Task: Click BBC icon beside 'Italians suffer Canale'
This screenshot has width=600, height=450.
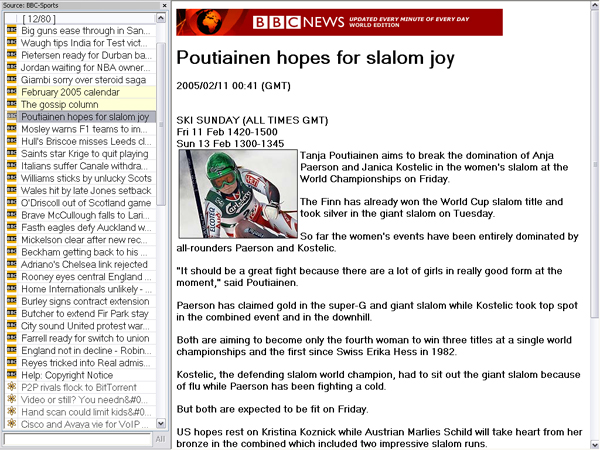Action: point(11,165)
